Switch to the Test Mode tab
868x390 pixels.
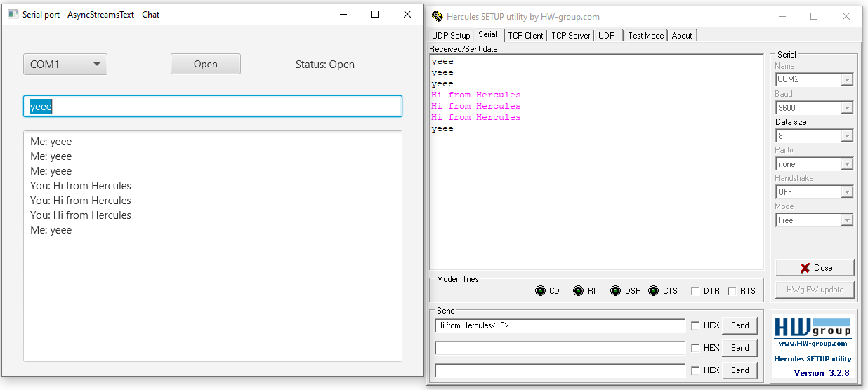click(645, 36)
